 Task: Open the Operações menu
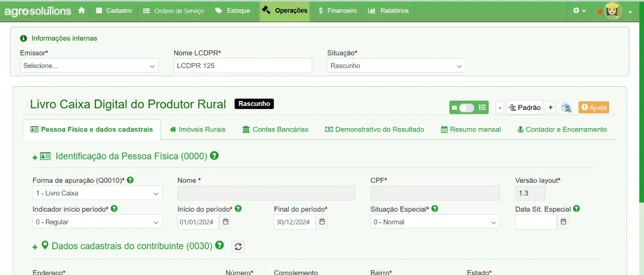click(x=285, y=11)
